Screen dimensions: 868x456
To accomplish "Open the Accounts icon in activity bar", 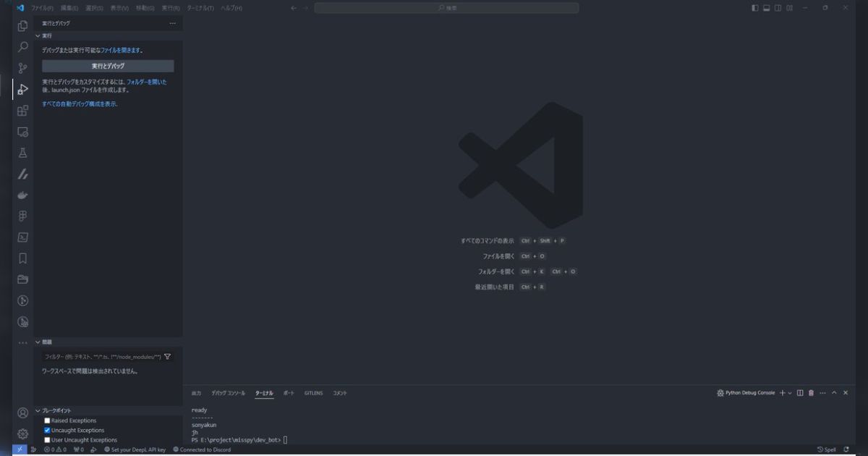I will tap(22, 413).
